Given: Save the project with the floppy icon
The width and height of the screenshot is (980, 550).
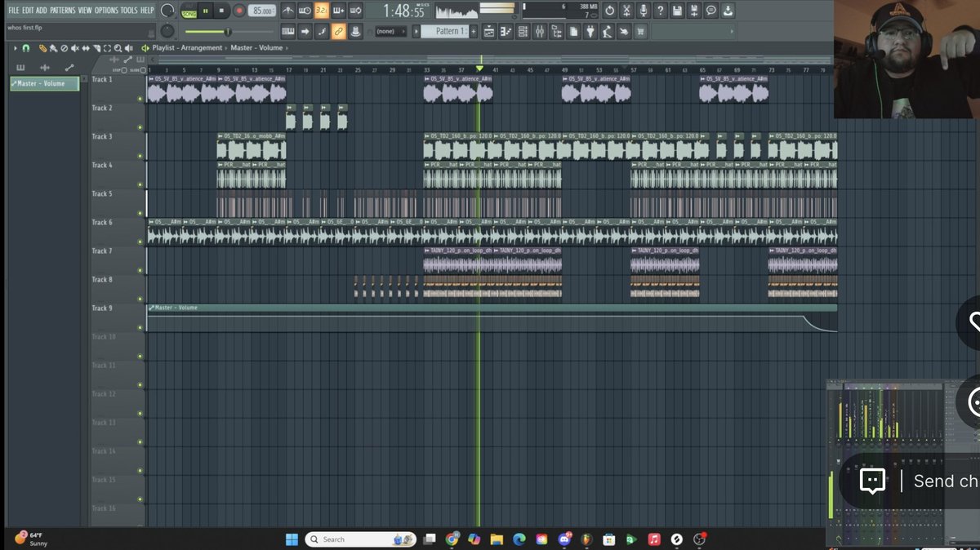Looking at the screenshot, I should [x=677, y=11].
